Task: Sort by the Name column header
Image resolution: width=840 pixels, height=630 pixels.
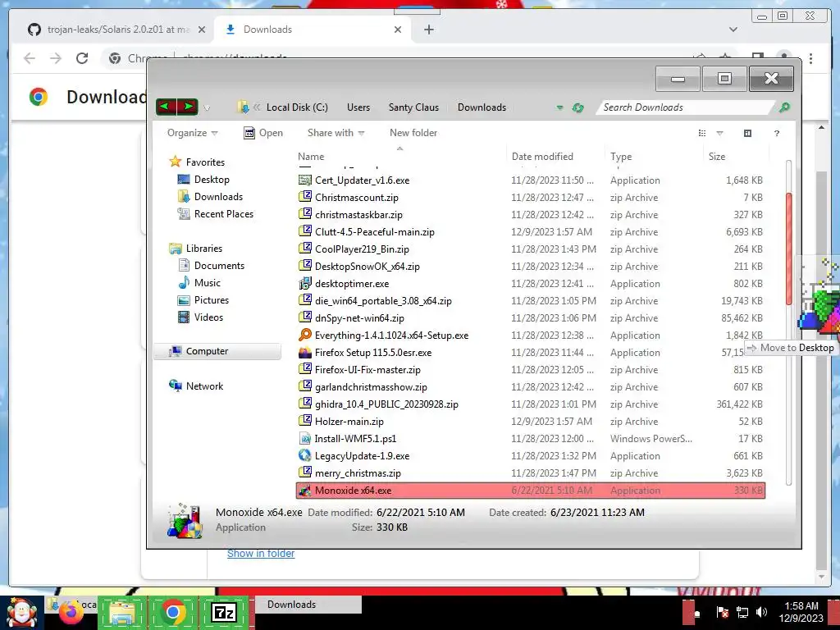Action: [x=311, y=157]
